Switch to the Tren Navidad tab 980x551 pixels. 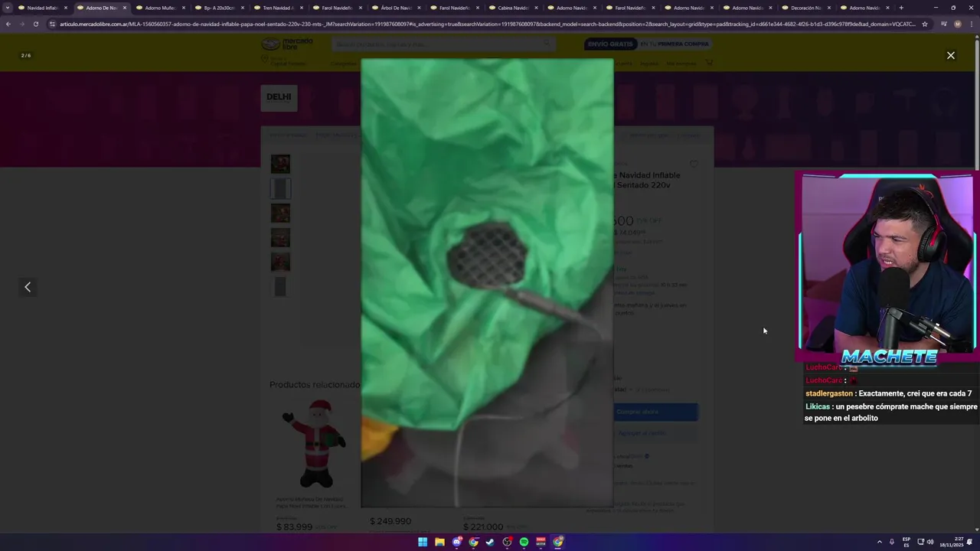coord(278,8)
